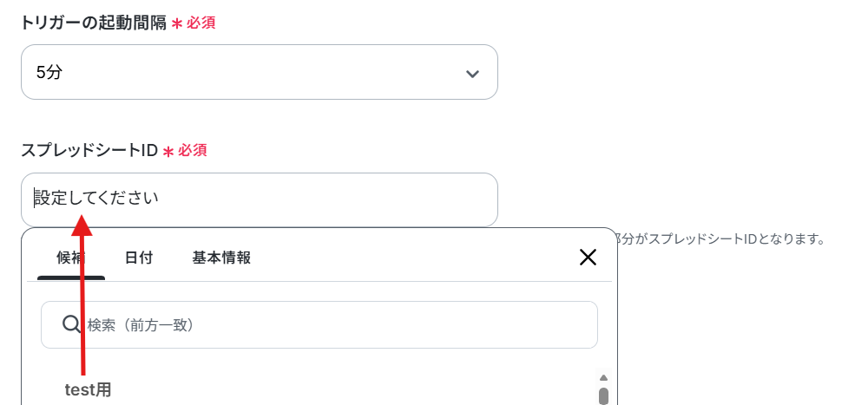Click into the 検索（前方一致）search field

click(319, 324)
